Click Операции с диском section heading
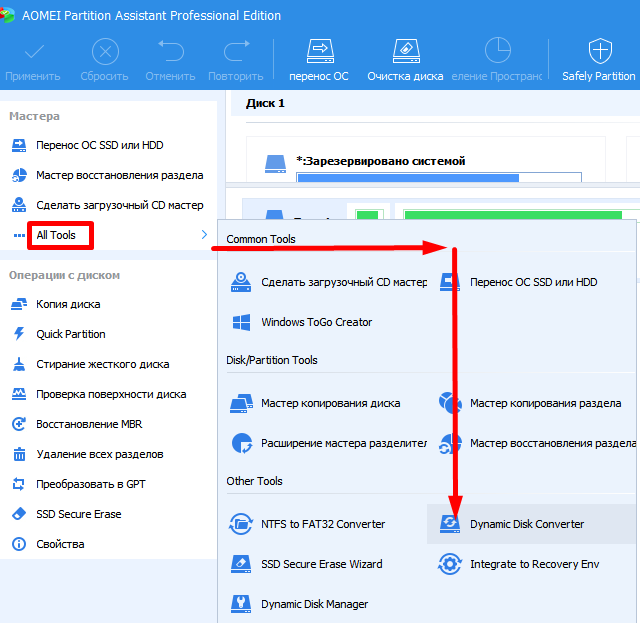This screenshot has height=623, width=640. (x=64, y=275)
